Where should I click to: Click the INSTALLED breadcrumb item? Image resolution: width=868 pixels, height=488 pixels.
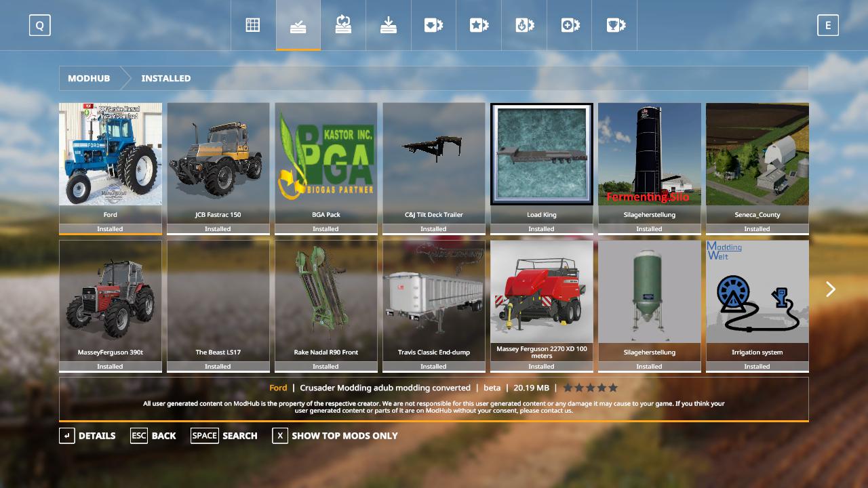tap(165, 79)
